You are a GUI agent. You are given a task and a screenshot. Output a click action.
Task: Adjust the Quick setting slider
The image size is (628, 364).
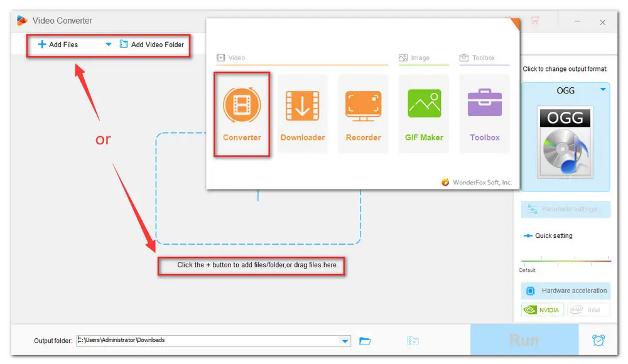click(566, 260)
